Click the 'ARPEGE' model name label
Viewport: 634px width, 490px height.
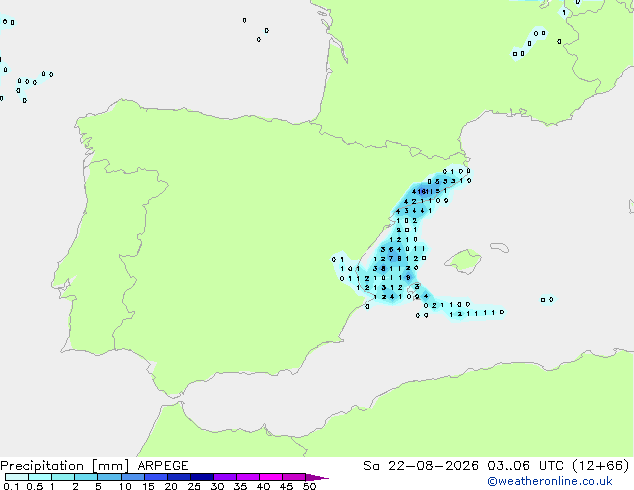tap(163, 466)
